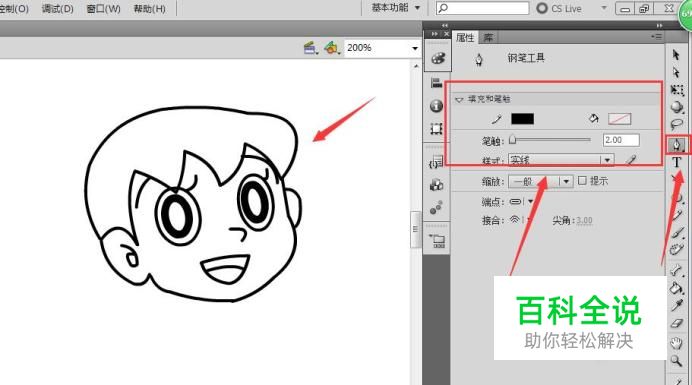
Task: Select the Eraser tool
Action: pyautogui.click(x=677, y=324)
